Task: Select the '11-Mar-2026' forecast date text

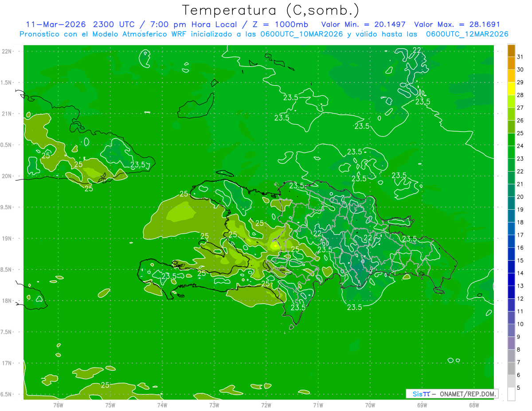Action: (56, 24)
